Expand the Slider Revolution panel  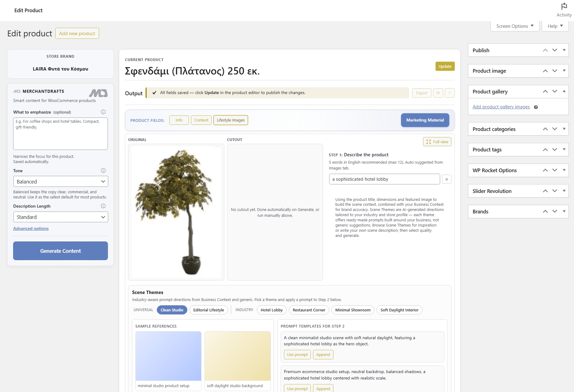pyautogui.click(x=564, y=191)
